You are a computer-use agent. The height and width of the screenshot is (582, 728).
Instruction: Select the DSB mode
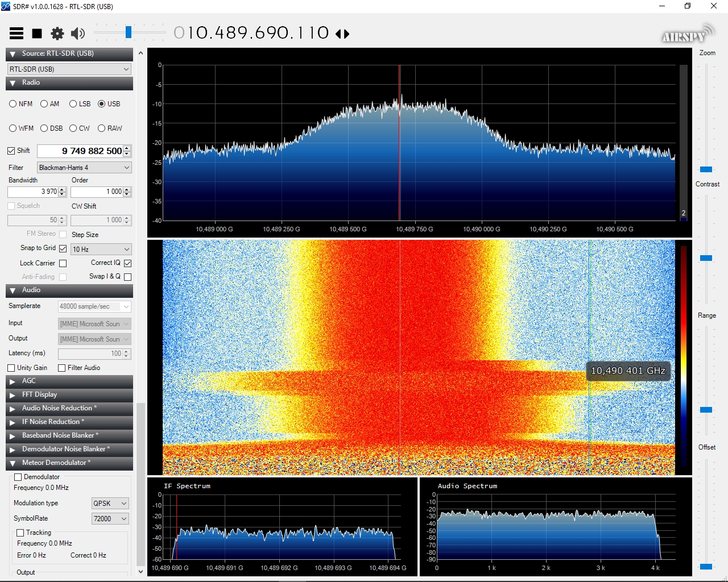click(x=44, y=128)
